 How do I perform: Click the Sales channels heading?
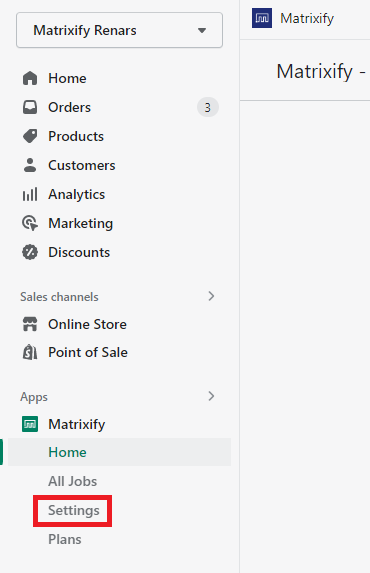tap(59, 297)
